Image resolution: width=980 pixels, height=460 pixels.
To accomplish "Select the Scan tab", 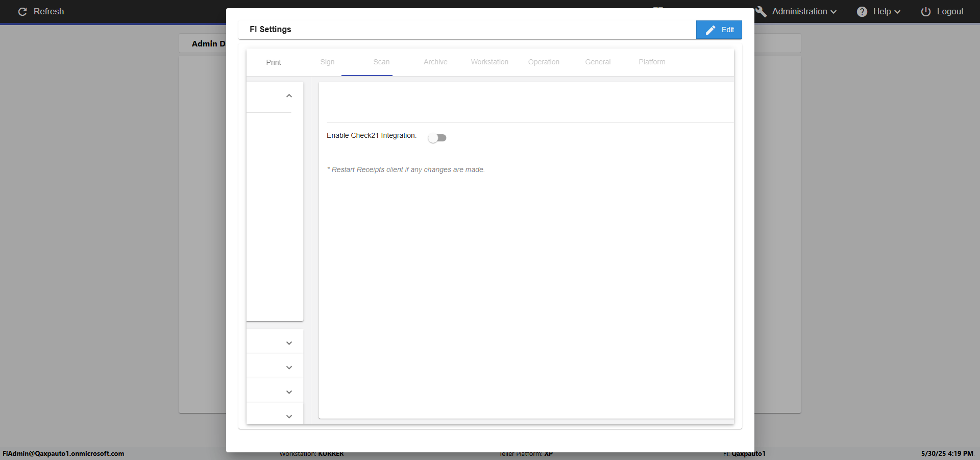I will pos(381,62).
